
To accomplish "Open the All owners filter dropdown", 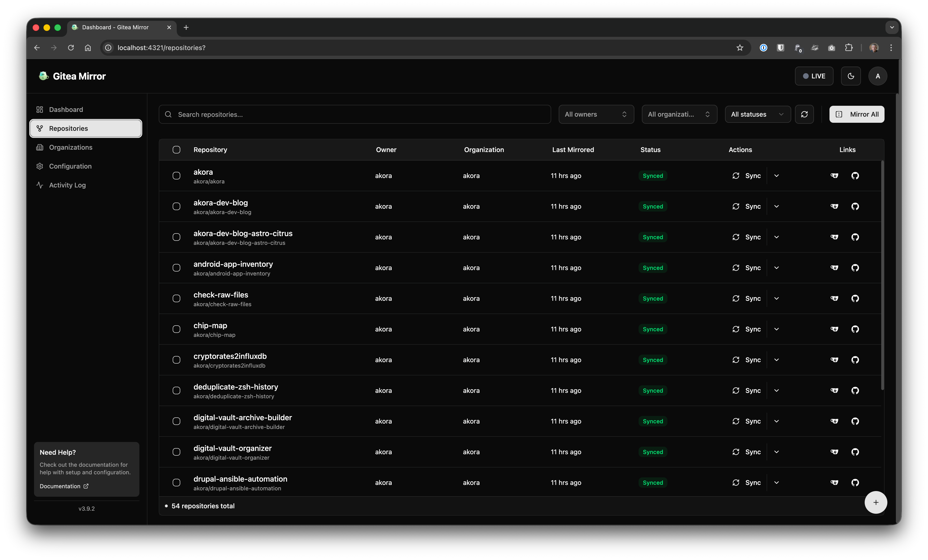I will tap(596, 115).
